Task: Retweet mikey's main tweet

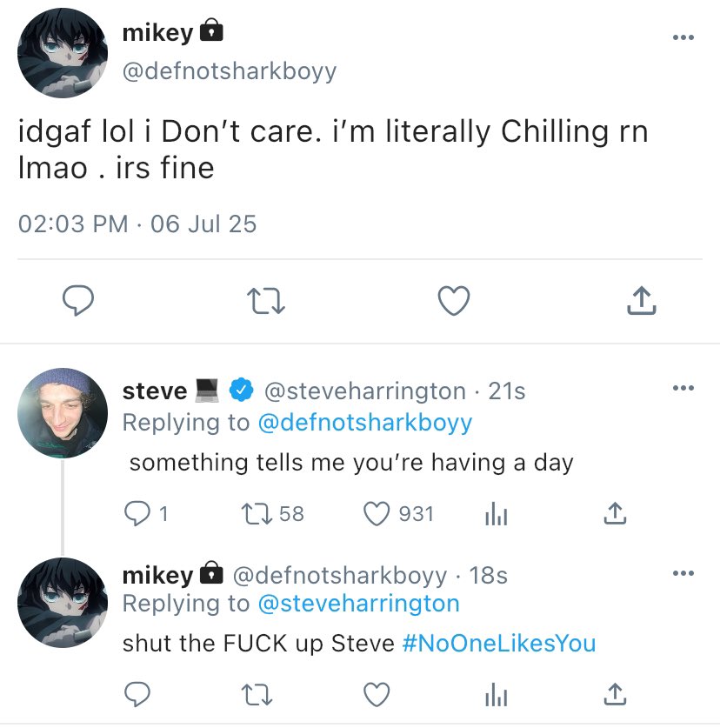Action: tap(266, 301)
